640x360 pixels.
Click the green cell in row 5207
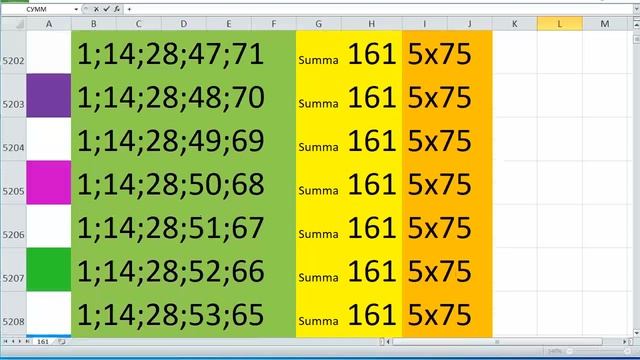coord(49,269)
